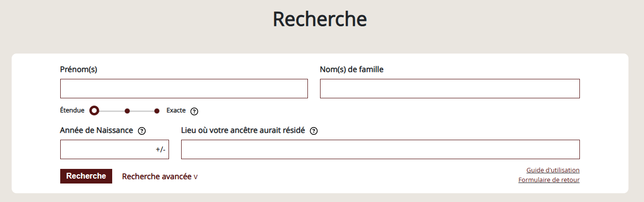Click the Prénom(s) field label
Image resolution: width=644 pixels, height=202 pixels.
point(79,70)
